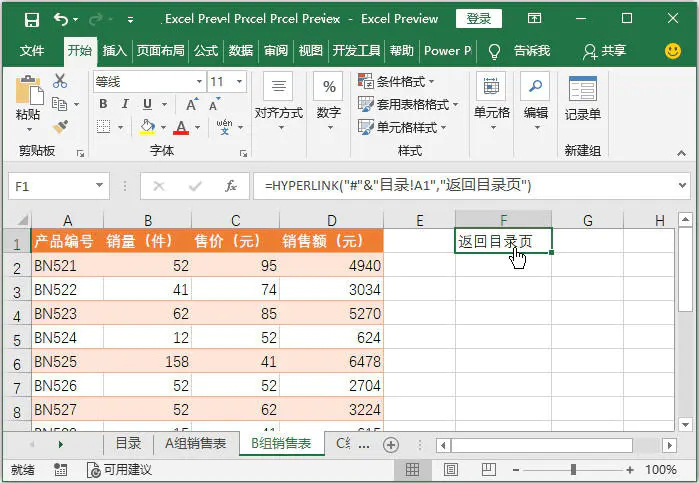The width and height of the screenshot is (699, 483).
Task: Click the zoom slider handle
Action: 573,470
